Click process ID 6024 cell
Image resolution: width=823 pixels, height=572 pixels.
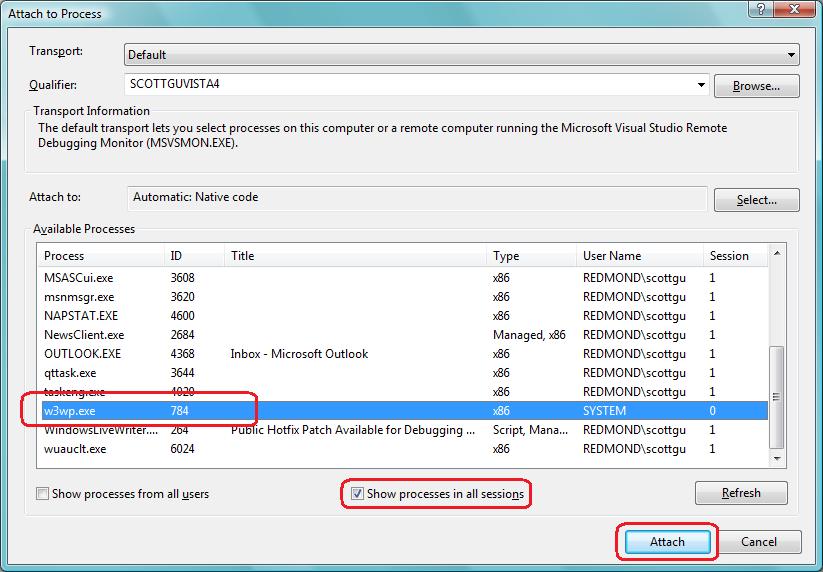pos(182,449)
